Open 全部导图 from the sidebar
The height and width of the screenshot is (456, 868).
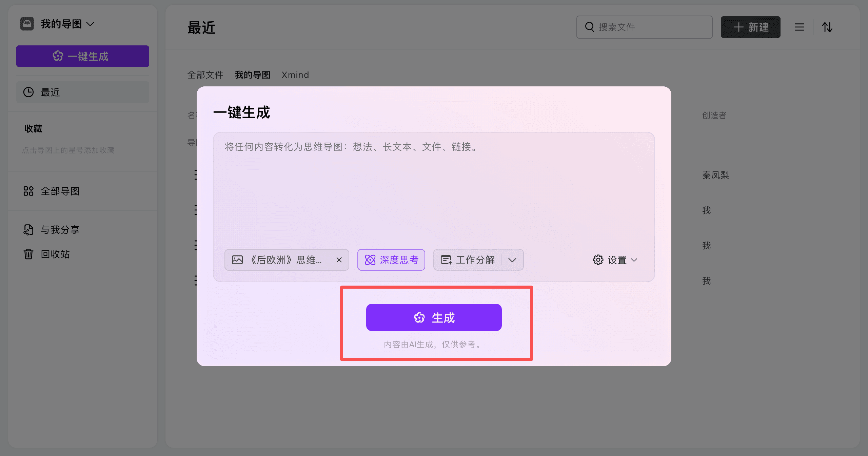pyautogui.click(x=60, y=191)
